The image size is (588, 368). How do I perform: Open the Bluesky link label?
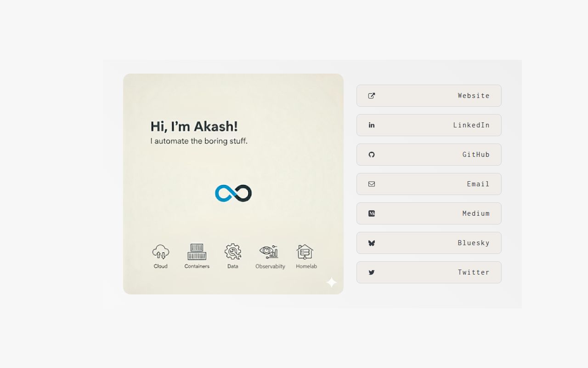tap(474, 243)
